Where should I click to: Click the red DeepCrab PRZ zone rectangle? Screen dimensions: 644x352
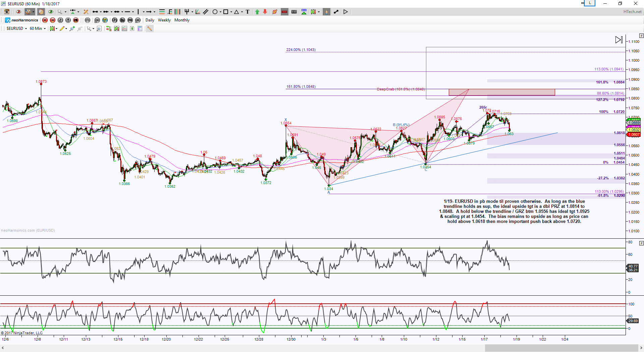502,92
